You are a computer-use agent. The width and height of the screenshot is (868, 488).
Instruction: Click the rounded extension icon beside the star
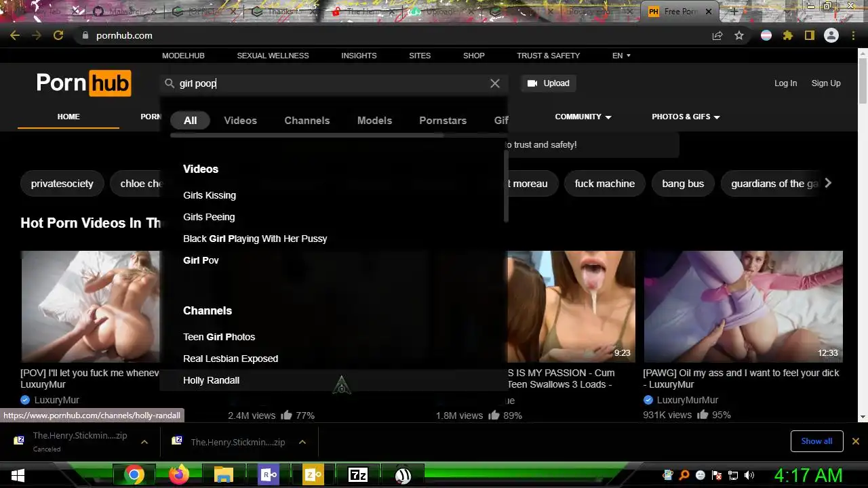click(x=766, y=35)
